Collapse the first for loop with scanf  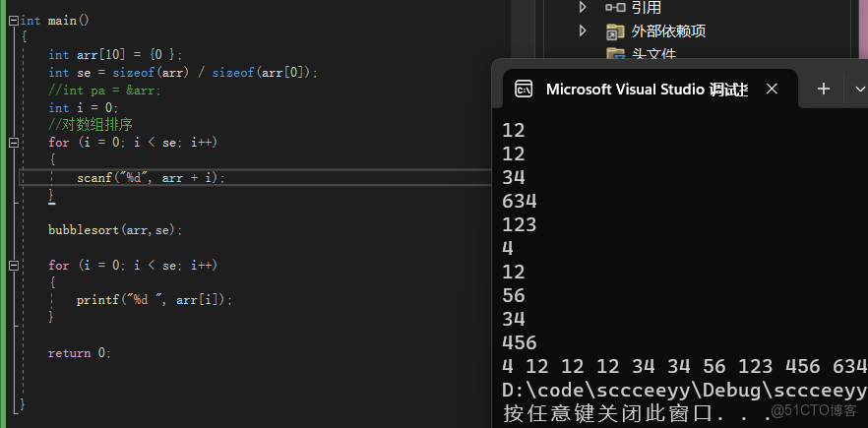pyautogui.click(x=13, y=143)
